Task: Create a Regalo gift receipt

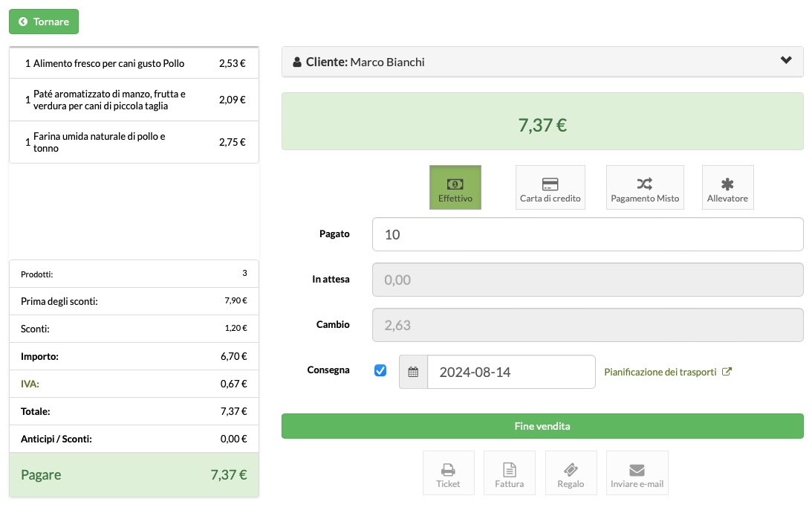Action: 571,473
